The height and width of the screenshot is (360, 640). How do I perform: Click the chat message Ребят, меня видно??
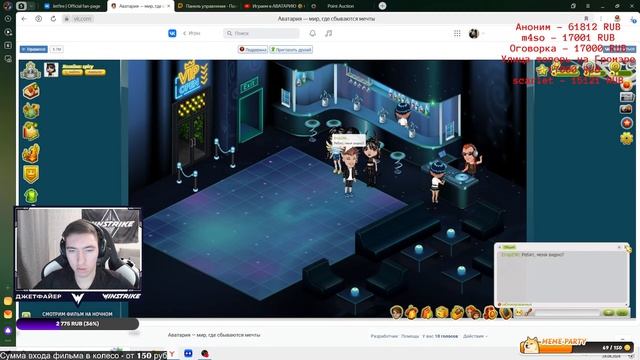(x=542, y=255)
